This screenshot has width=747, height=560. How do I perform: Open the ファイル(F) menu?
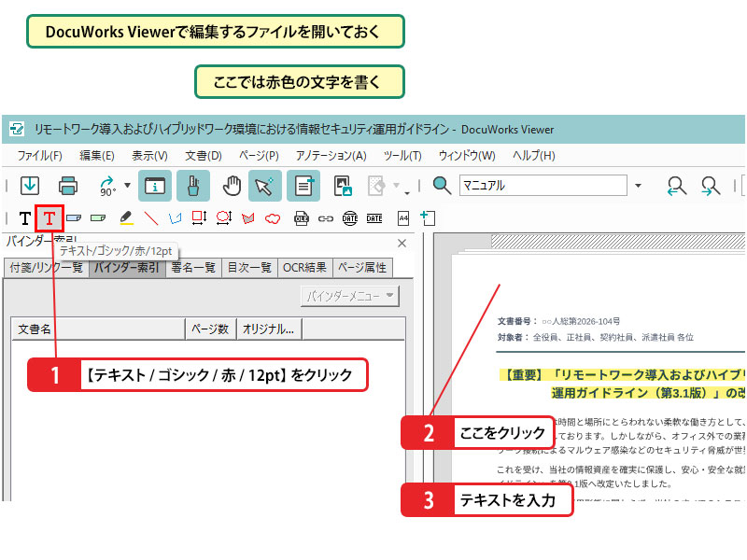39,155
